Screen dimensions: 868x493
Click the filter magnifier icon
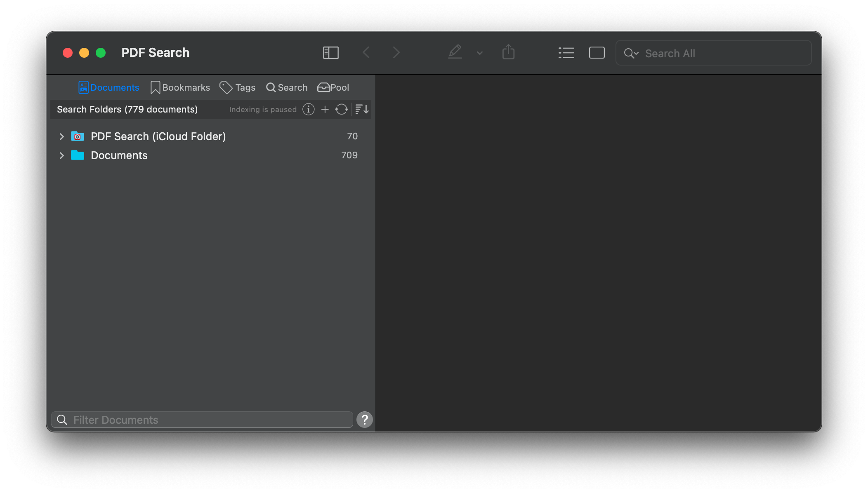[x=62, y=420]
